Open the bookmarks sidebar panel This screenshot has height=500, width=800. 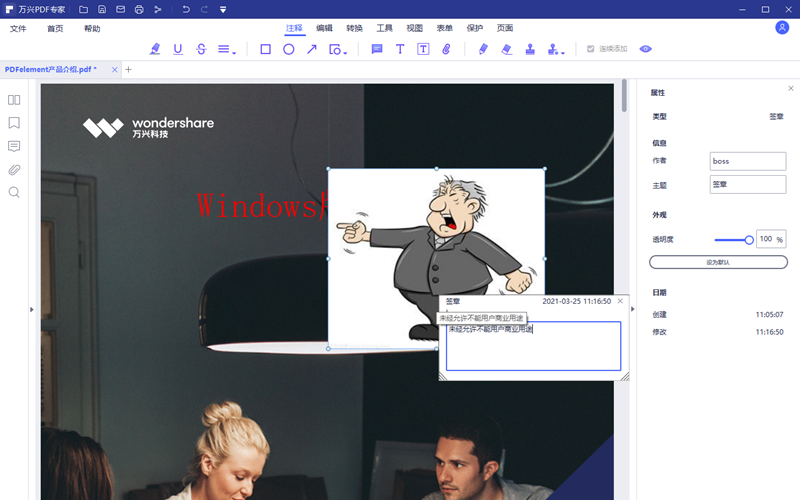coord(14,123)
